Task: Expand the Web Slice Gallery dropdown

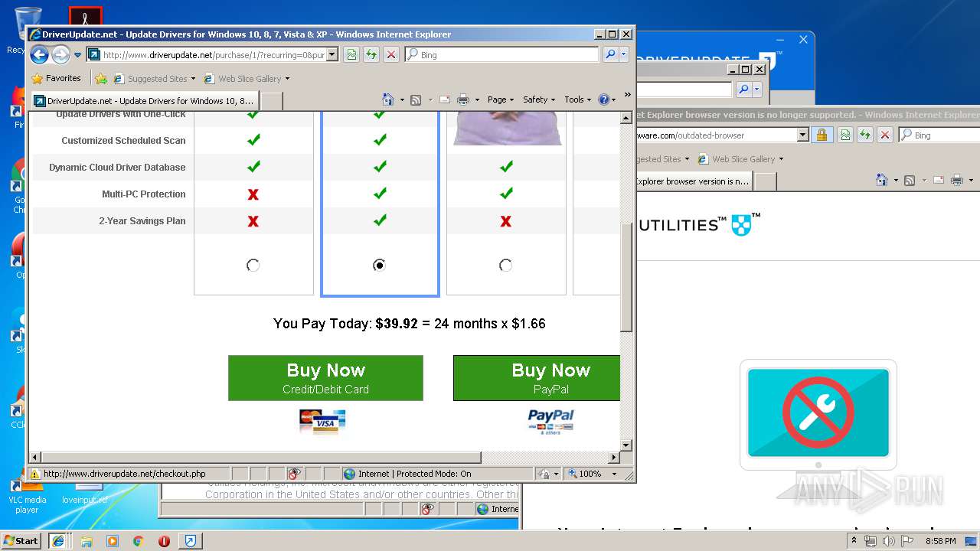Action: [287, 78]
